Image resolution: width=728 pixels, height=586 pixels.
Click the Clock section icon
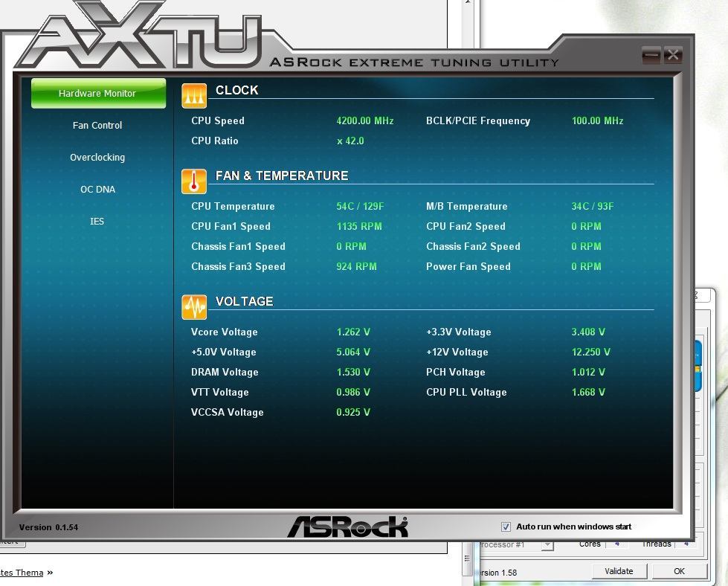[x=194, y=96]
